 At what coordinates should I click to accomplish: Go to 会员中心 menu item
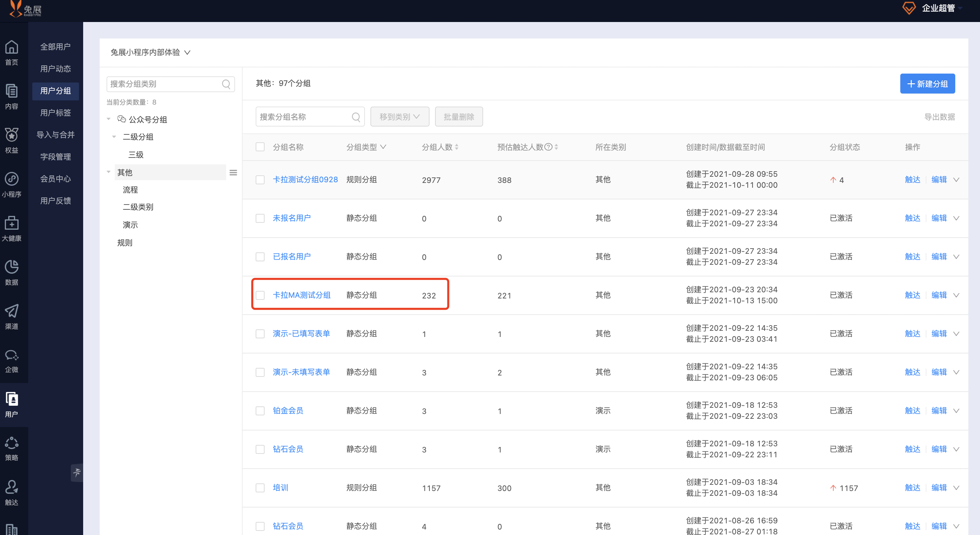pyautogui.click(x=56, y=179)
